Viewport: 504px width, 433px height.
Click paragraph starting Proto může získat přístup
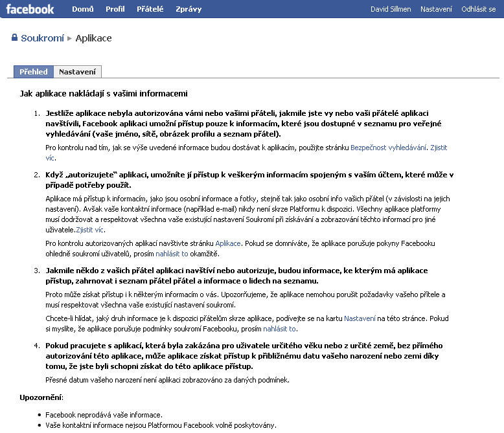coord(246,300)
